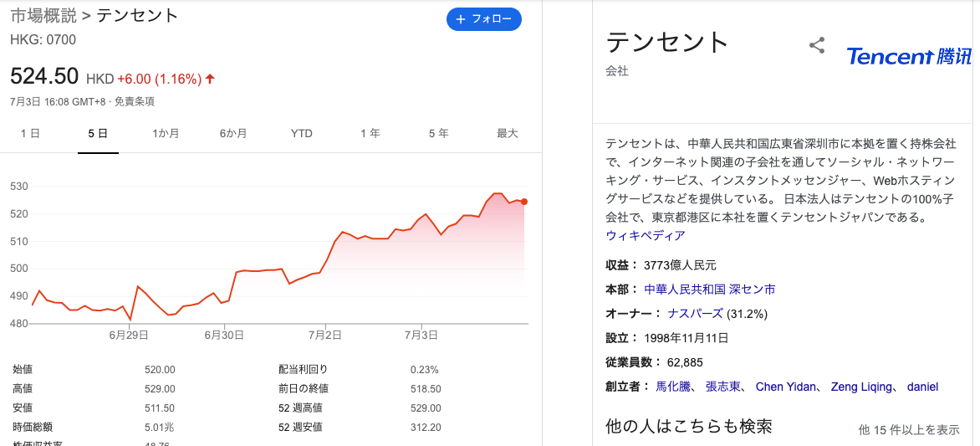The image size is (980, 446).
Task: Click the 配当利回り value 0.23%
Action: [425, 370]
